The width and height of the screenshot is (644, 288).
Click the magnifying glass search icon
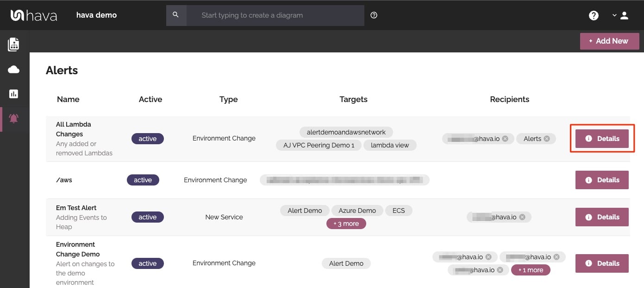tap(176, 15)
